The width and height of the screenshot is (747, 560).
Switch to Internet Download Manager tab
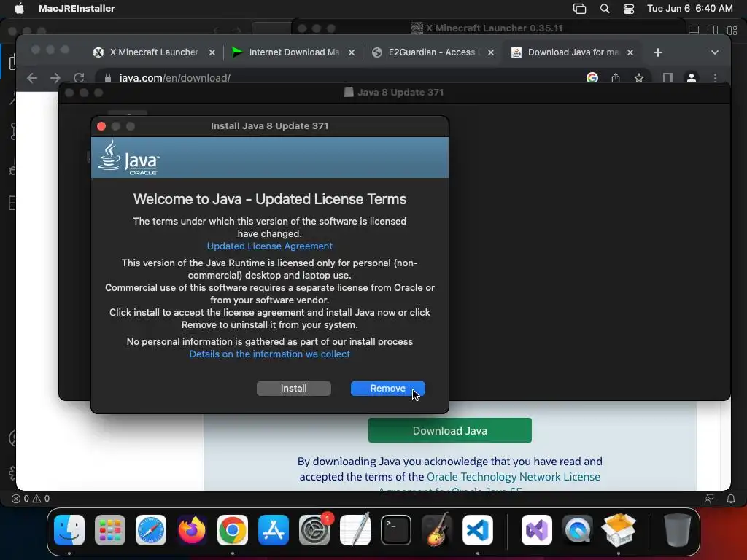(x=294, y=52)
